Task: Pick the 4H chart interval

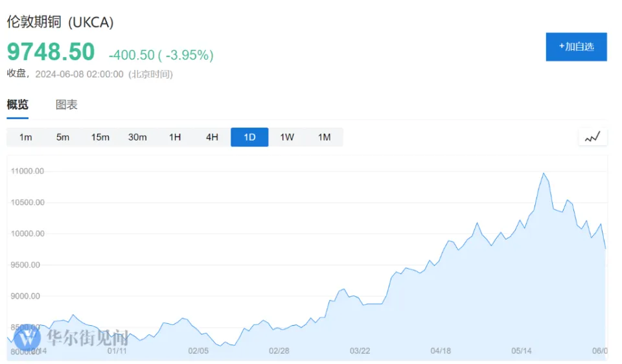Action: [212, 137]
